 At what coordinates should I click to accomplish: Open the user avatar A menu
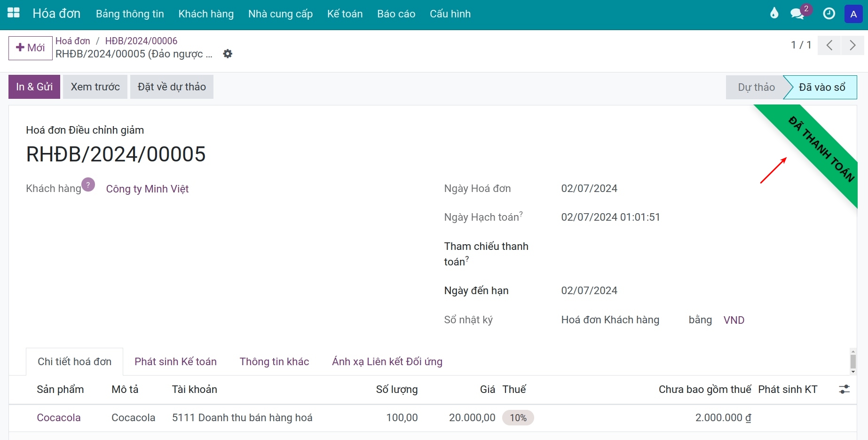pos(853,14)
